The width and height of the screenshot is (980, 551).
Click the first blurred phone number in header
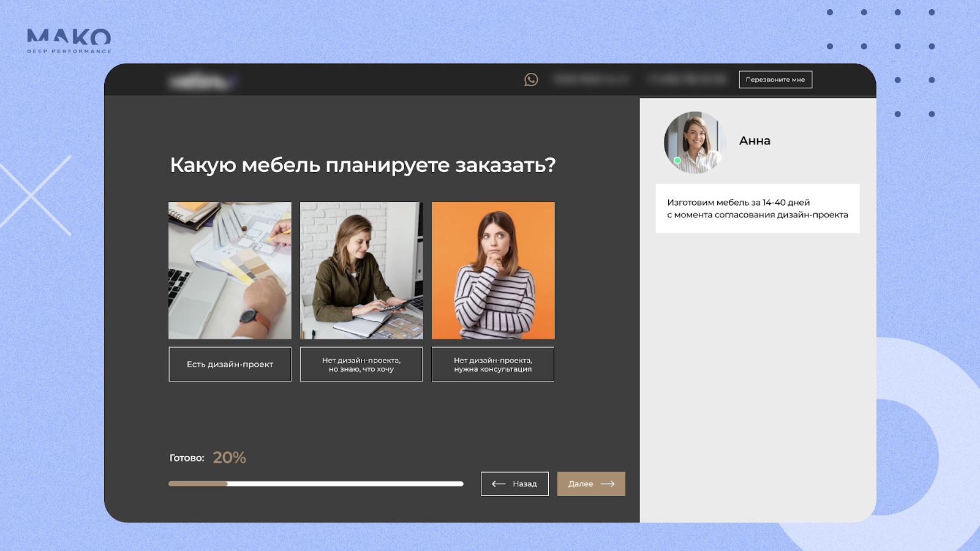pyautogui.click(x=591, y=80)
